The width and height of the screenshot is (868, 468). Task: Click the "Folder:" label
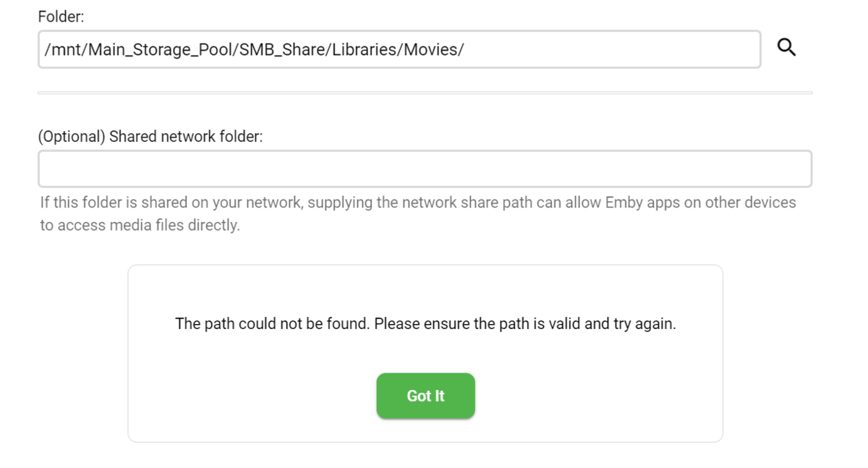(61, 16)
